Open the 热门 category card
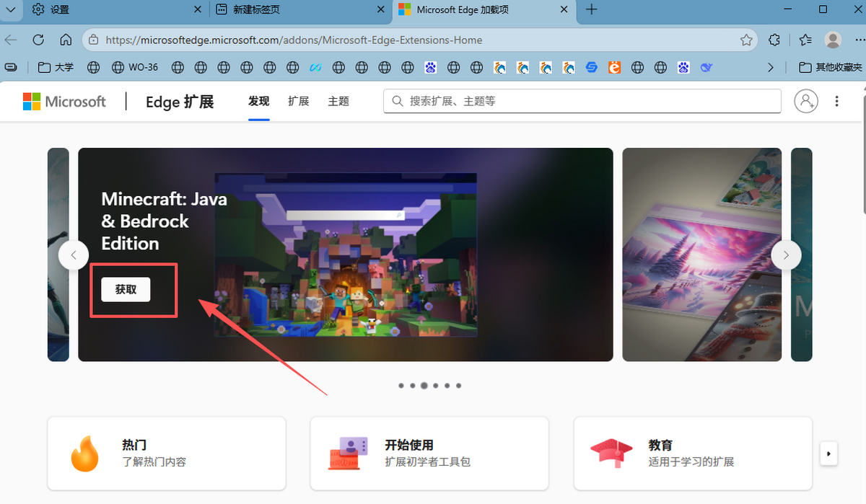This screenshot has height=504, width=866. click(x=167, y=454)
